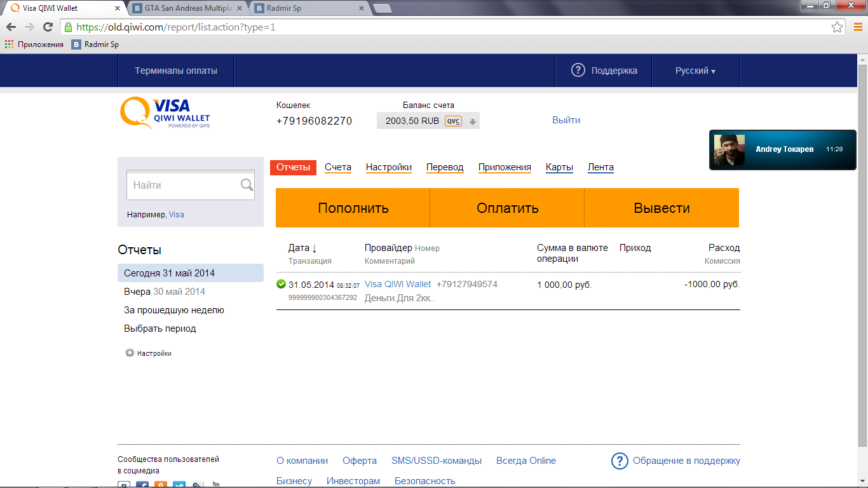Select Выбрать период option

(160, 329)
